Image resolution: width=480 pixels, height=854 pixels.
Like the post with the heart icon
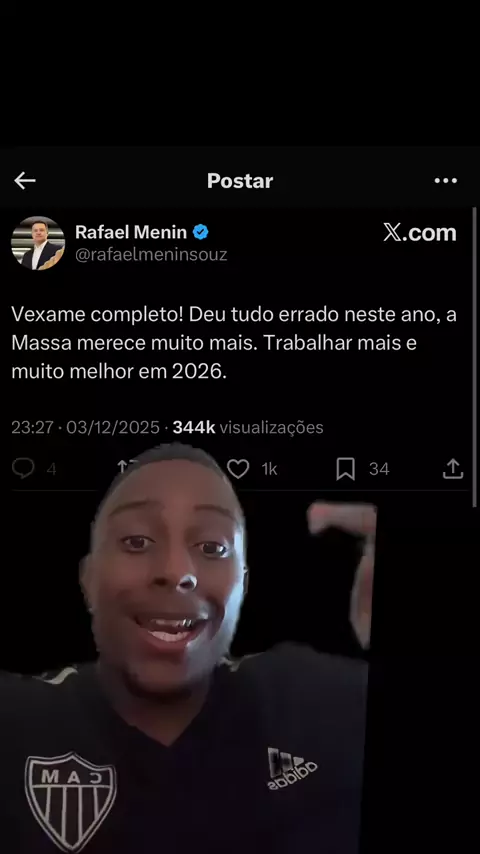pos(238,469)
